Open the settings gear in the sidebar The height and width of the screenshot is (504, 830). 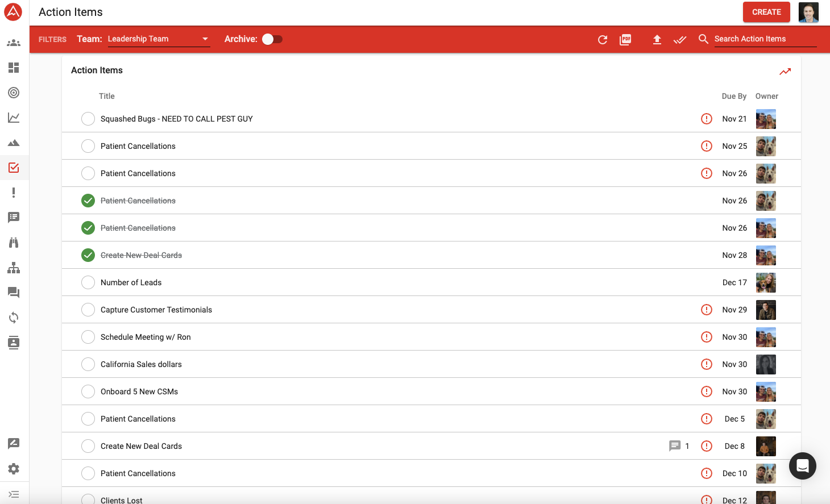[14, 469]
